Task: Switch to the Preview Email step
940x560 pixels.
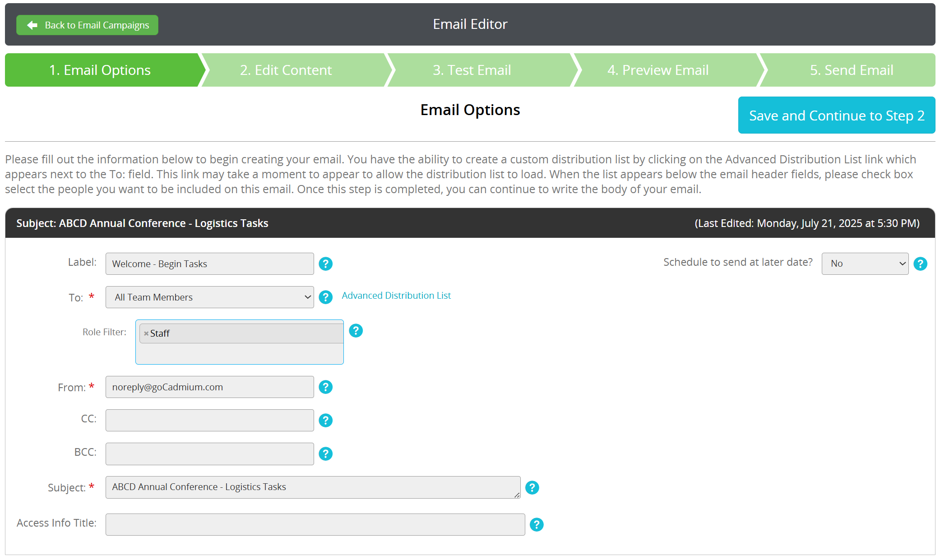Action: (x=658, y=70)
